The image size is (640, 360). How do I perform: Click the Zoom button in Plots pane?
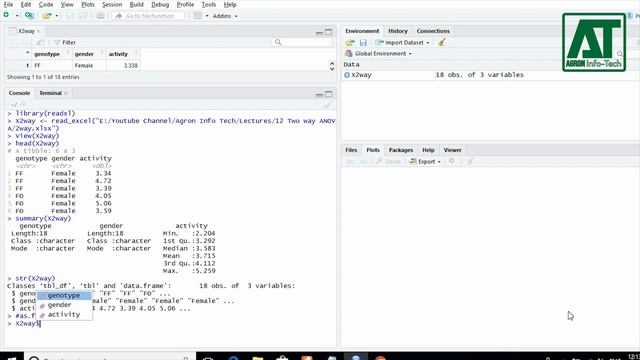coord(388,162)
